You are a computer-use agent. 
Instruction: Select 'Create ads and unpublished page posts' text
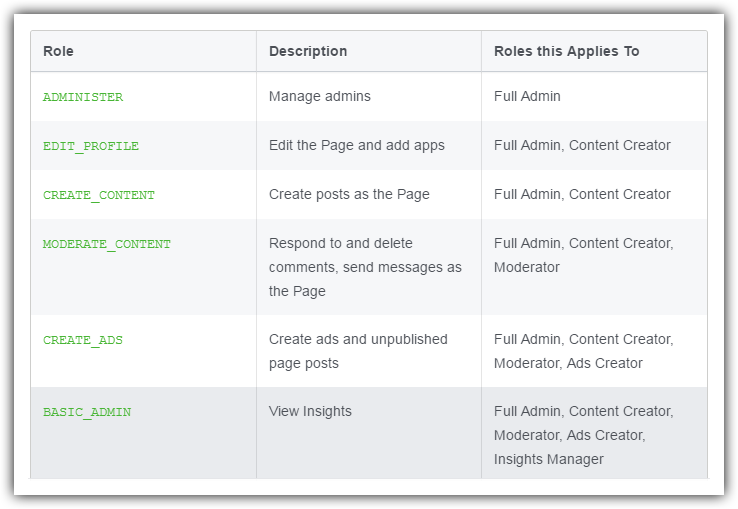click(358, 351)
